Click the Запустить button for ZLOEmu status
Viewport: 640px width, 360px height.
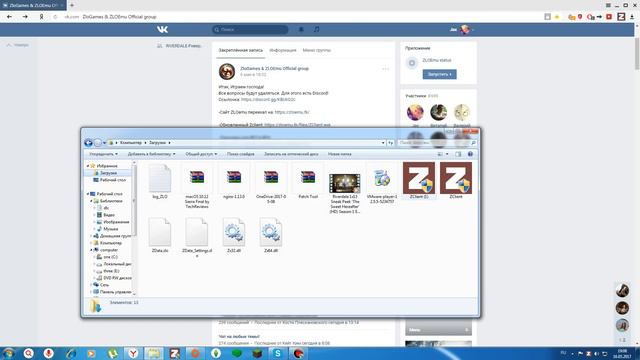pos(440,74)
